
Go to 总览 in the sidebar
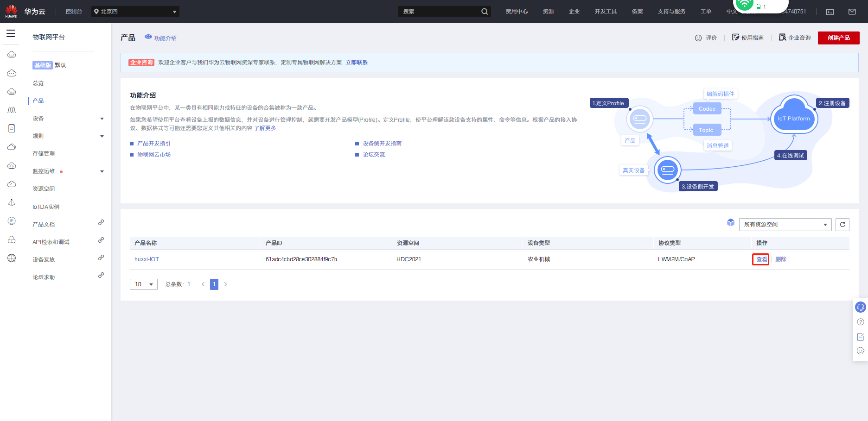click(x=38, y=83)
